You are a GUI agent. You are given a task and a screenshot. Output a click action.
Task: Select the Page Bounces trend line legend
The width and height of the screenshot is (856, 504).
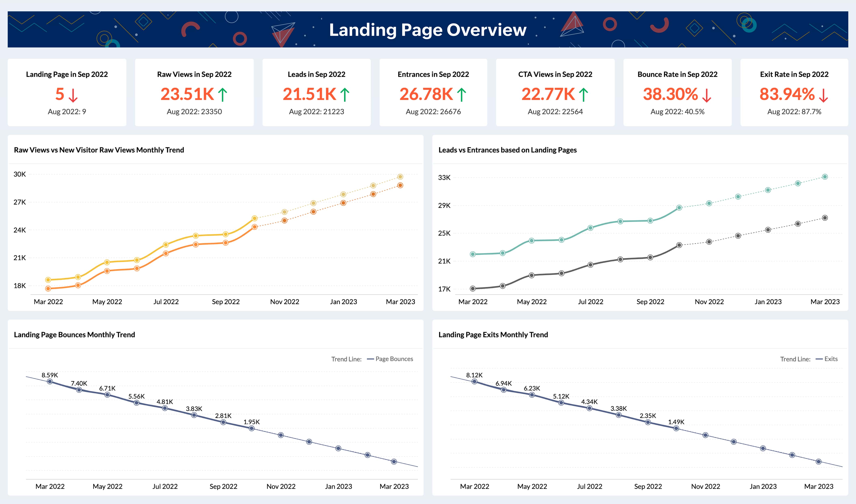coord(390,359)
